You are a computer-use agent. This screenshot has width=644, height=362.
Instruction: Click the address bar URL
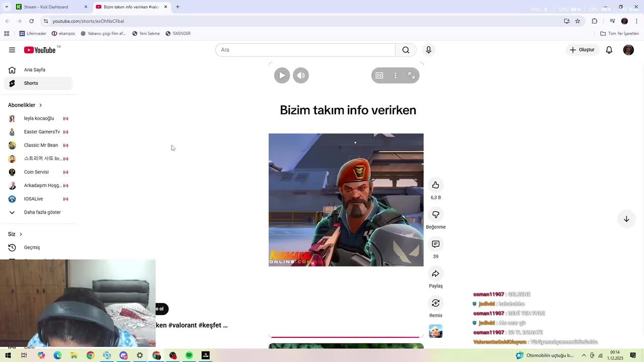(88, 21)
